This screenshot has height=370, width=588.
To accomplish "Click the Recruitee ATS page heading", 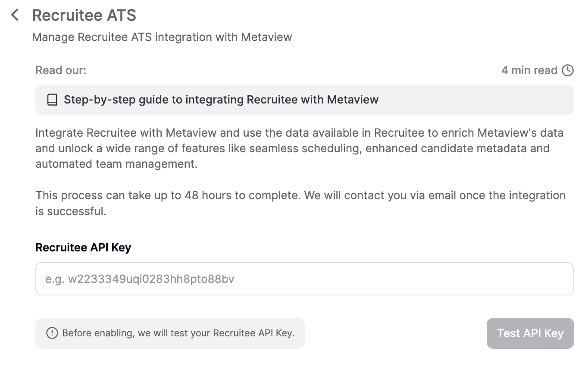I will pyautogui.click(x=84, y=16).
